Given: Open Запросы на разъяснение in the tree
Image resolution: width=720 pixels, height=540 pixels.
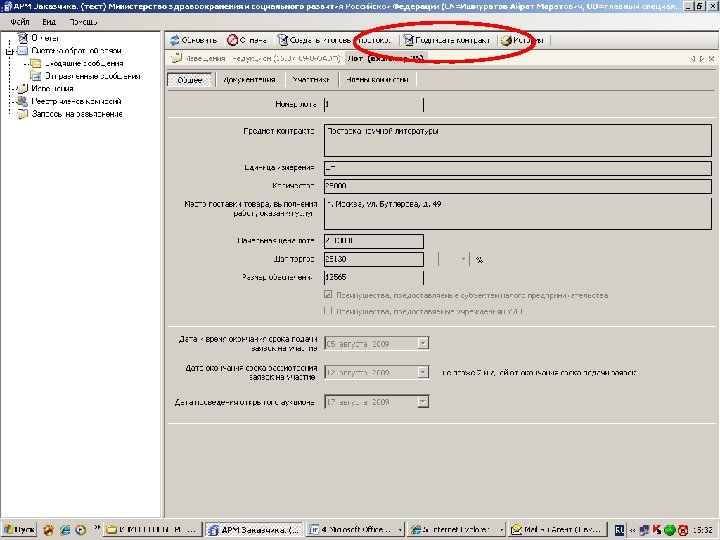Looking at the screenshot, I should (70, 114).
